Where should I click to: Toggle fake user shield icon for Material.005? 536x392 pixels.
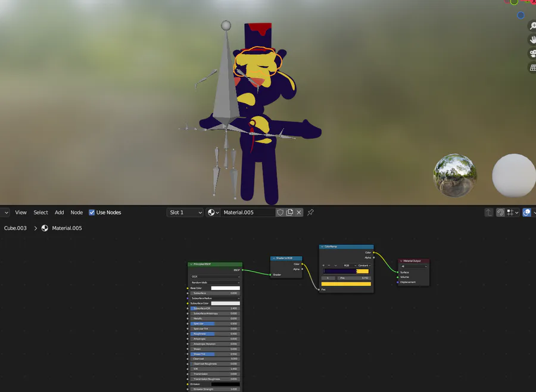click(x=280, y=213)
